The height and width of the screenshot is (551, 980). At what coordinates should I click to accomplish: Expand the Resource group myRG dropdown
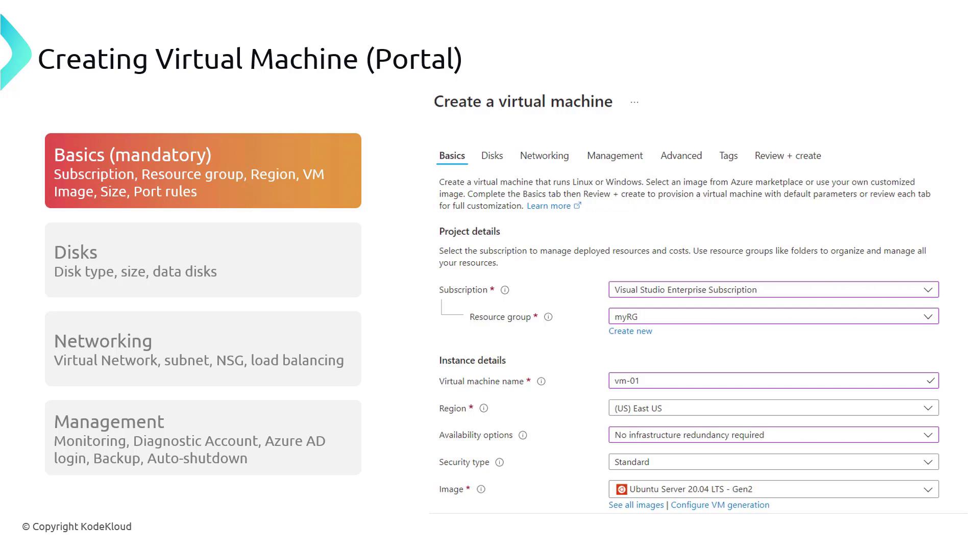click(773, 316)
